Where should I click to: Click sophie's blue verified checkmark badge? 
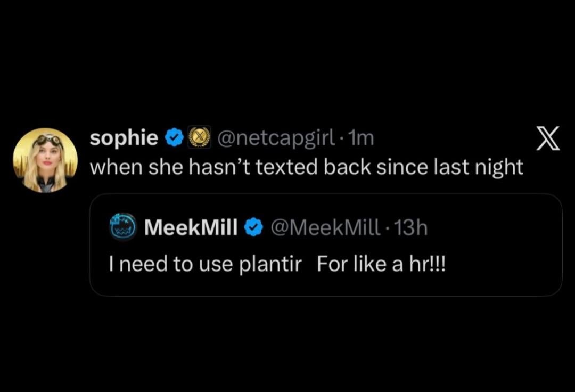click(x=174, y=138)
